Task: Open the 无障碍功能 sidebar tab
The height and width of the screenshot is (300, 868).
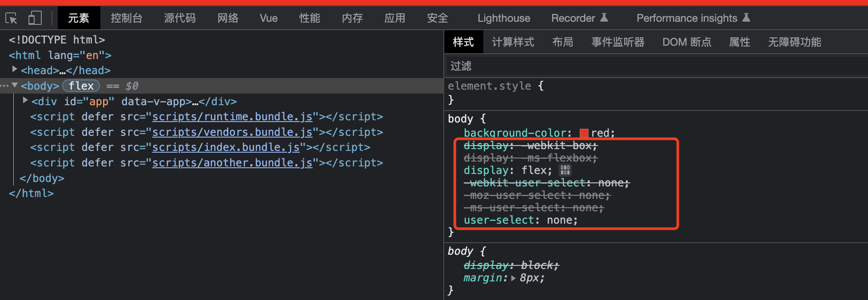Action: click(795, 42)
